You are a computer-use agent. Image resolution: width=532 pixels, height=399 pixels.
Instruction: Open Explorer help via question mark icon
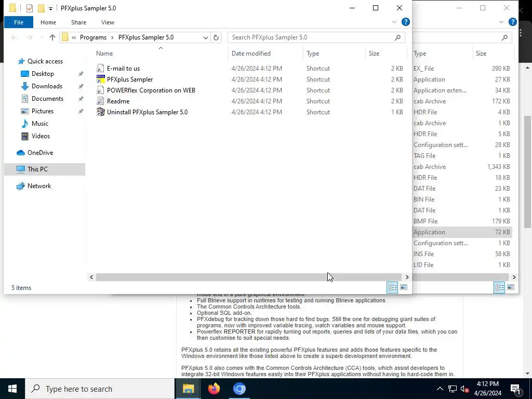coord(405,22)
